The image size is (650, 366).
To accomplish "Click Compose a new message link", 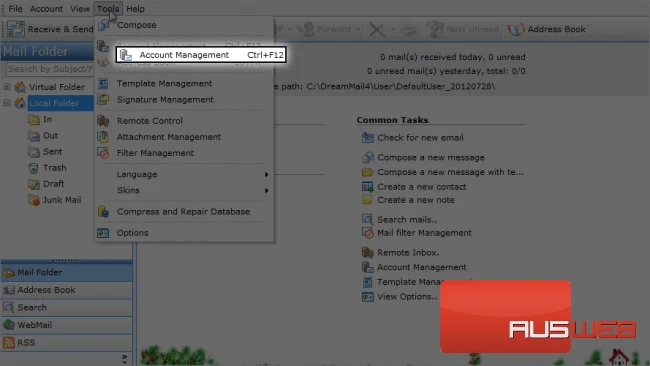I will click(431, 158).
